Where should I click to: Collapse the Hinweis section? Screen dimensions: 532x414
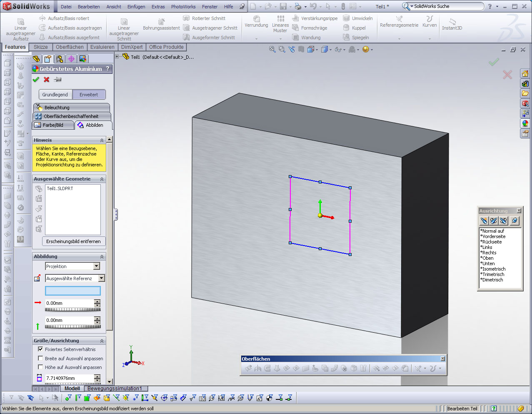[102, 141]
